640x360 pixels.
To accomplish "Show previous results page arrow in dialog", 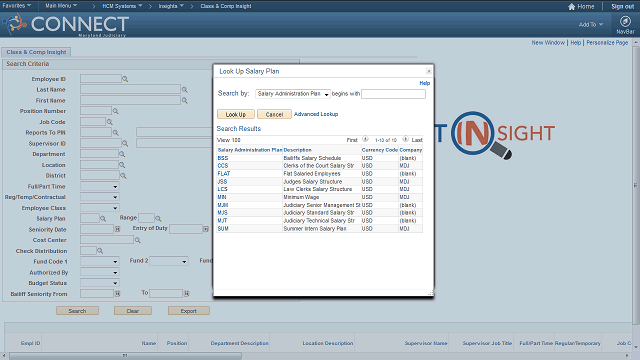I will tap(365, 139).
